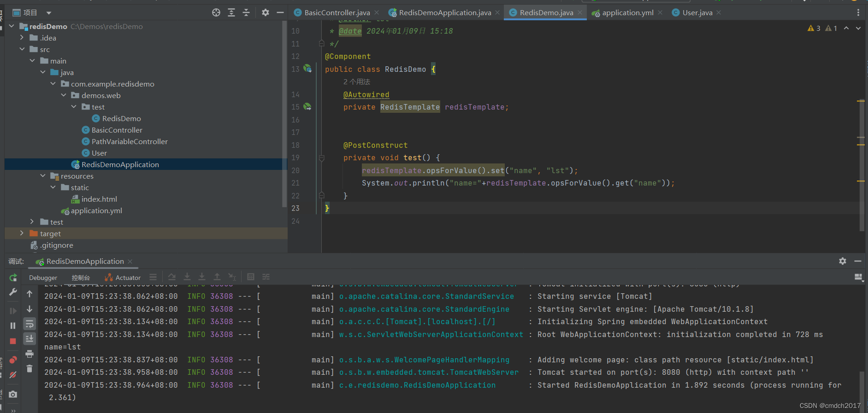
Task: Collapse the demos.web package
Action: pos(64,95)
